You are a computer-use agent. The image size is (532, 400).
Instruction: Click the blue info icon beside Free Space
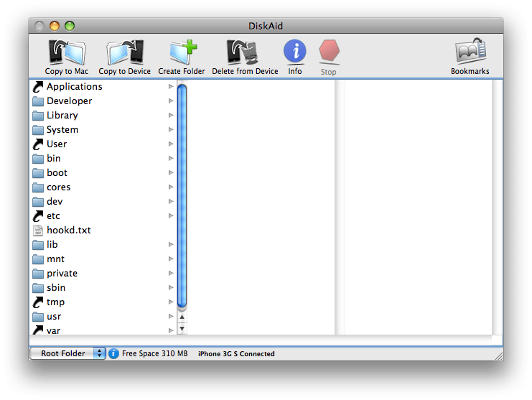click(113, 353)
